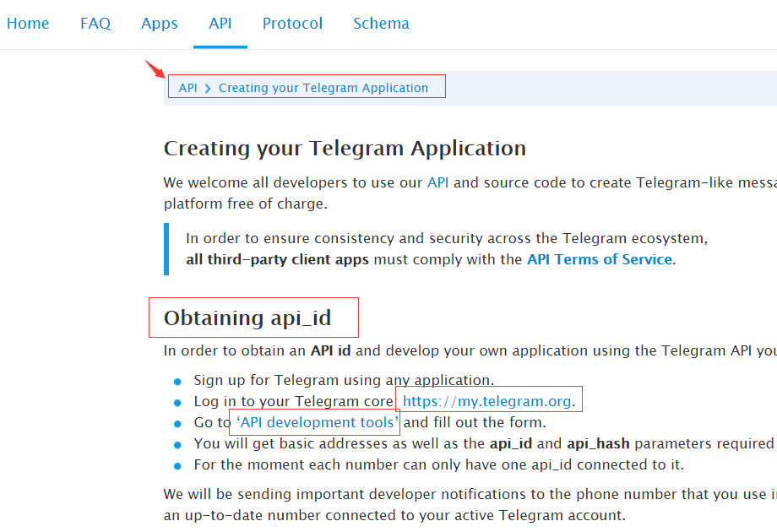Follow the API link in welcome paragraph
The height and width of the screenshot is (532, 777).
pyautogui.click(x=437, y=182)
